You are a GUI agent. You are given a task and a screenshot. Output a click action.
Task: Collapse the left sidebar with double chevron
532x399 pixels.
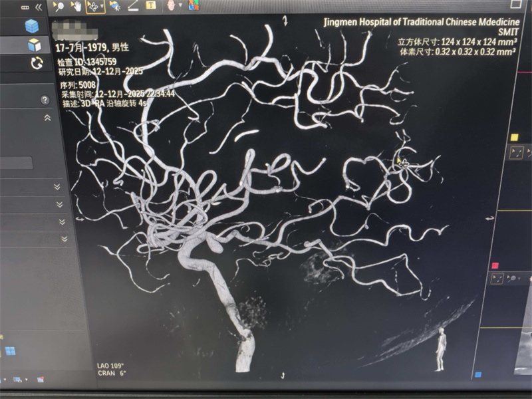pyautogui.click(x=38, y=7)
